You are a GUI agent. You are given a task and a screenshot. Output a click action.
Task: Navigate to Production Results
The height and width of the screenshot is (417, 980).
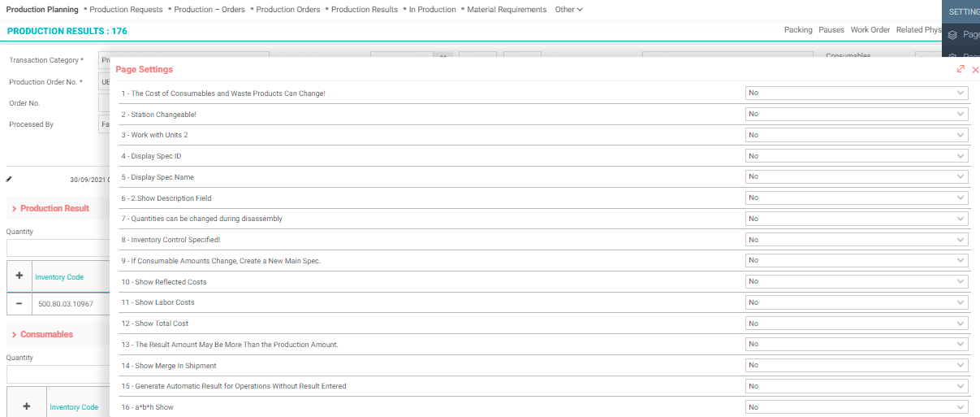(x=365, y=10)
